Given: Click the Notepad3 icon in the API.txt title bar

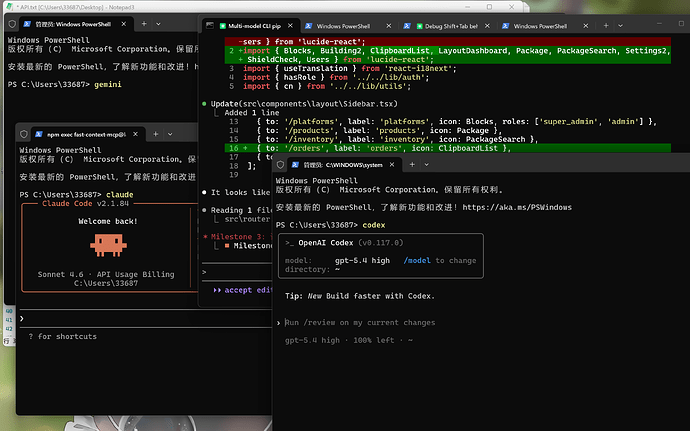Looking at the screenshot, I should [9, 7].
